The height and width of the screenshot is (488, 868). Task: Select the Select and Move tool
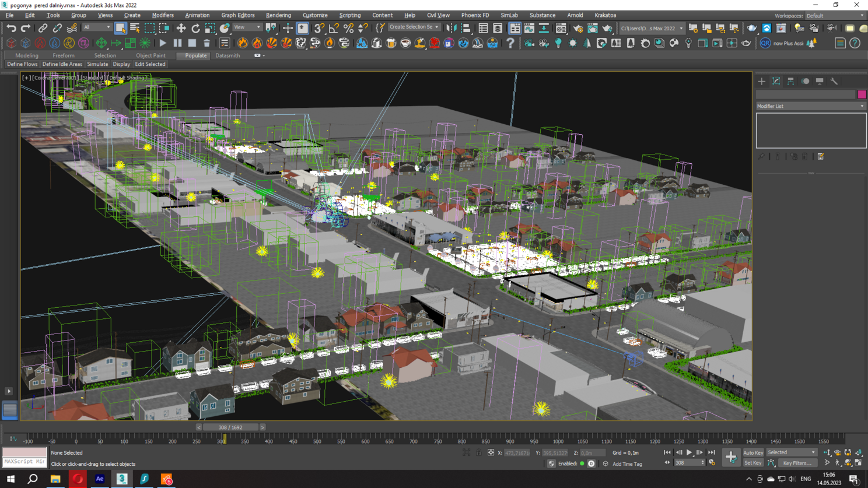coord(181,28)
